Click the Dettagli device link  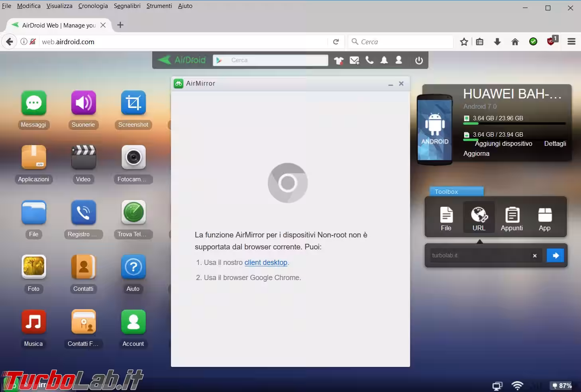pyautogui.click(x=555, y=144)
